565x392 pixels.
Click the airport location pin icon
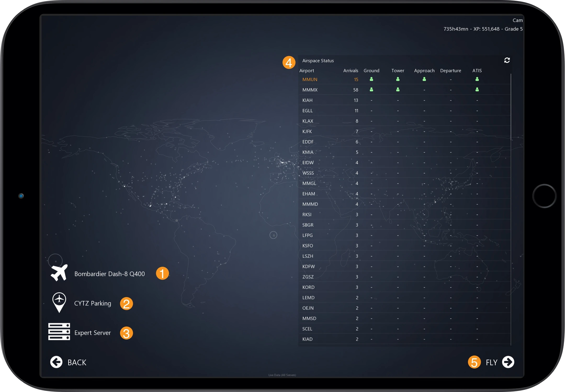click(x=59, y=302)
